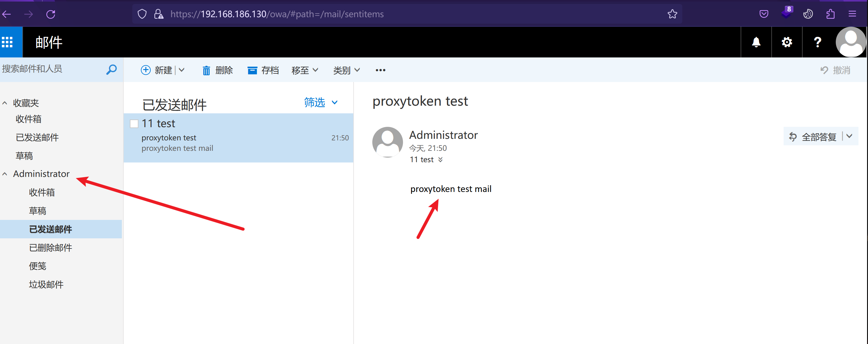868x344 pixels.
Task: Open the 新建 dropdown arrow
Action: pyautogui.click(x=182, y=70)
